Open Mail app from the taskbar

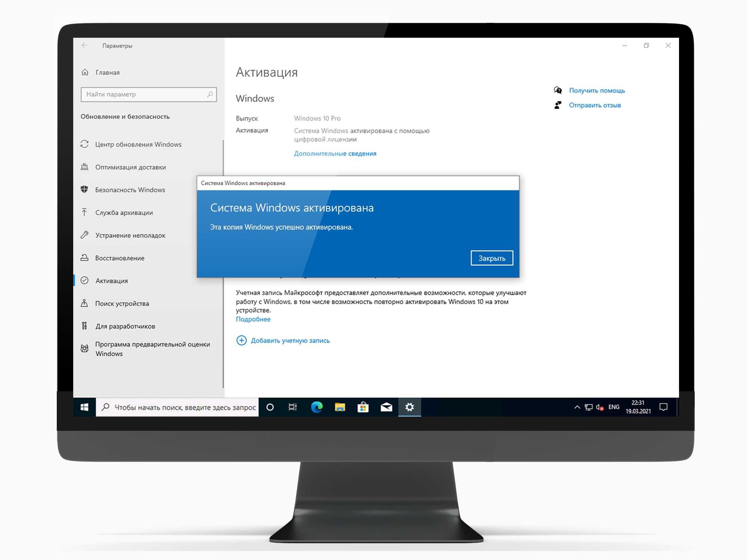pos(386,407)
